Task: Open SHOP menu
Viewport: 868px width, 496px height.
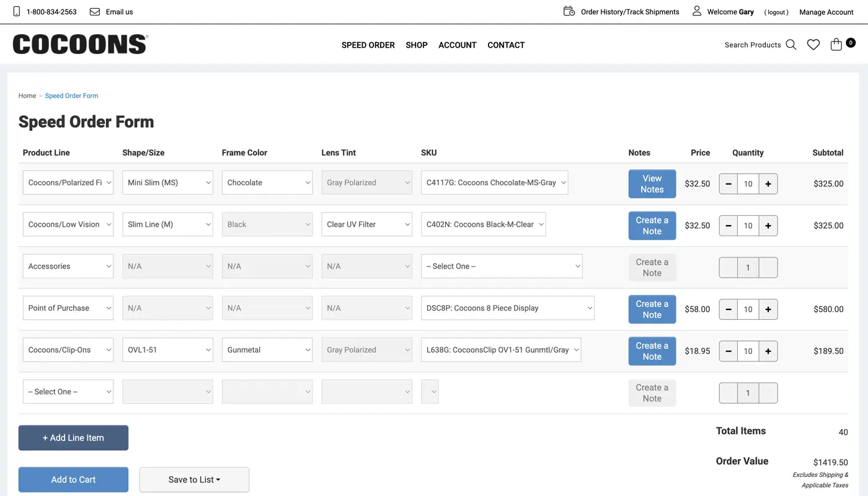Action: point(417,45)
